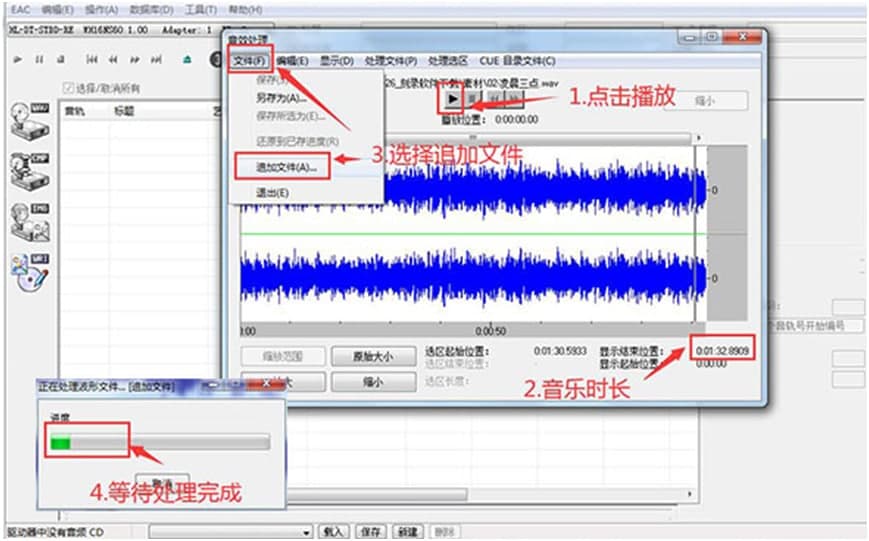
Task: Click the 0:00:00.00 playback position value
Action: click(x=517, y=119)
